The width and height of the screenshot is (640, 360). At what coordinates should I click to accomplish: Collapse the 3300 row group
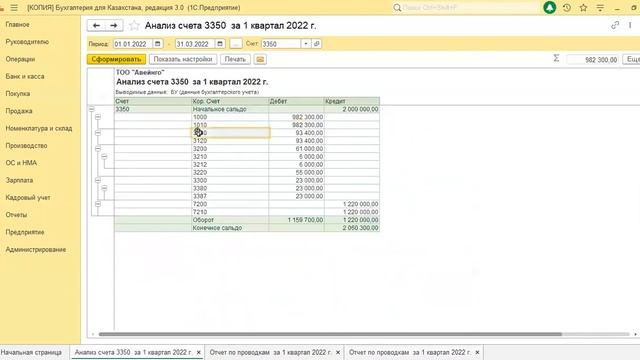pyautogui.click(x=98, y=180)
